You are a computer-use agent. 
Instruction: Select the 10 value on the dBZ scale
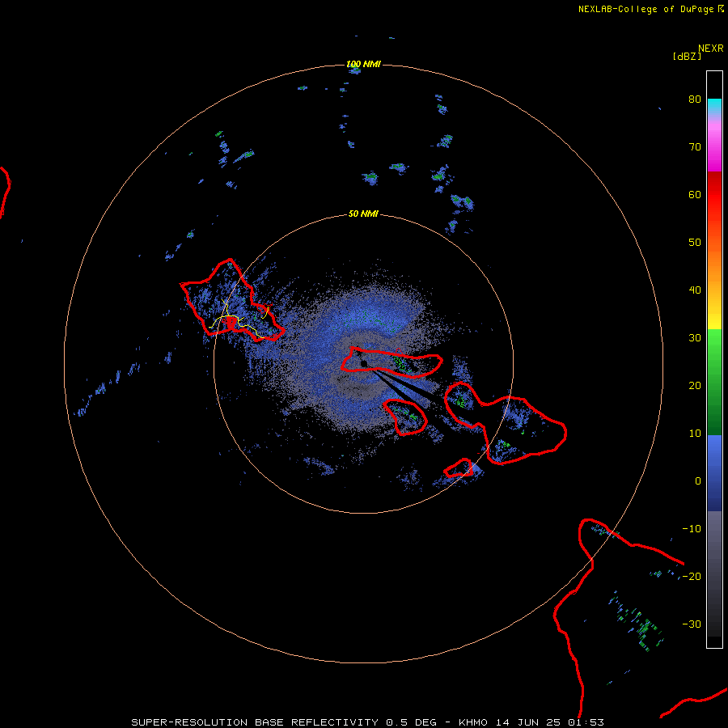[x=695, y=434]
